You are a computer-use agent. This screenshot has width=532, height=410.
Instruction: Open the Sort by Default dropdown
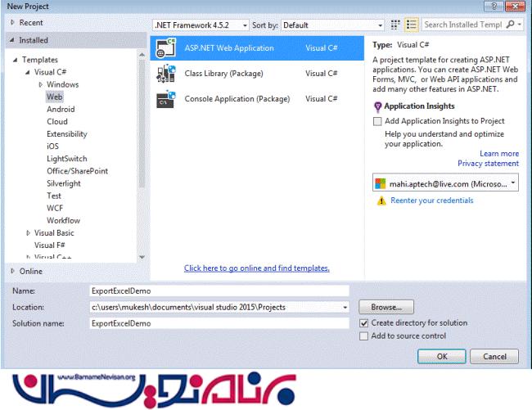coord(332,25)
